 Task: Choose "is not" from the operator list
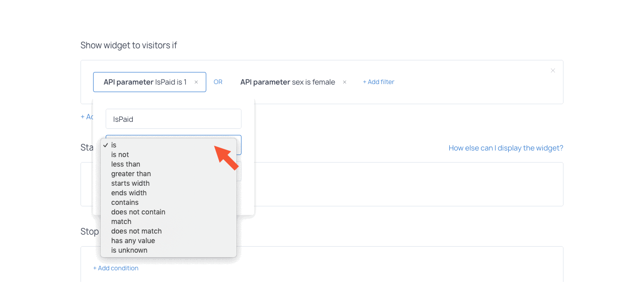(121, 155)
